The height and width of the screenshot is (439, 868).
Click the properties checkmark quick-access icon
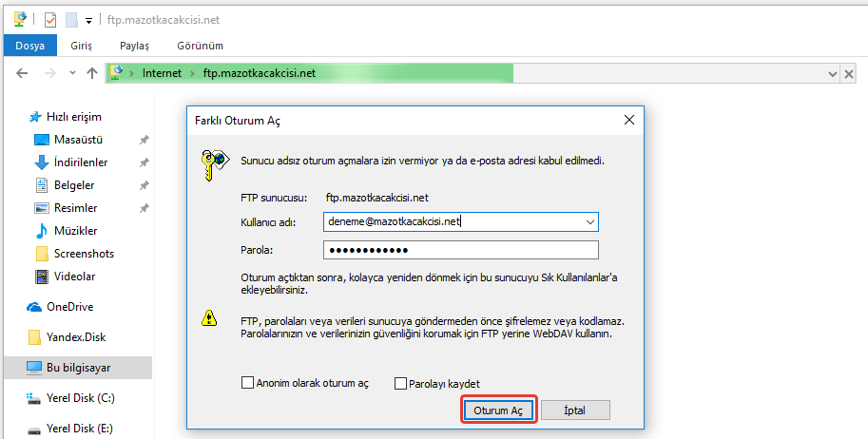[x=50, y=19]
